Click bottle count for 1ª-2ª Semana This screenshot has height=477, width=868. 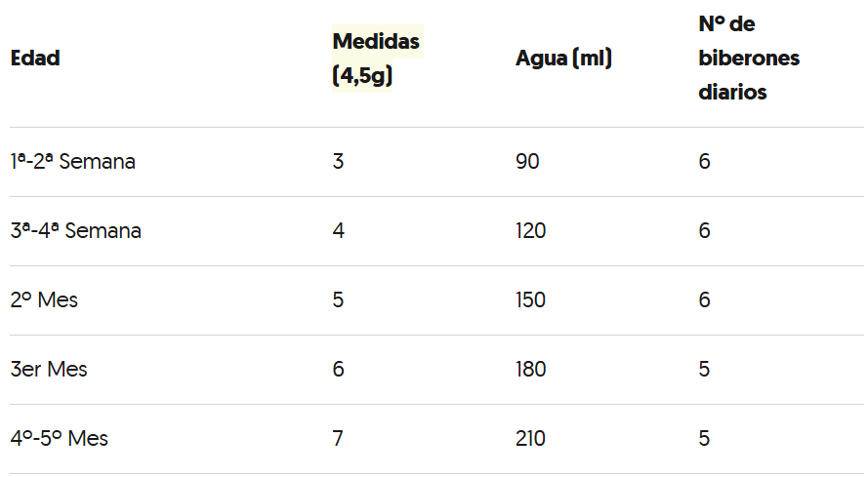(704, 162)
